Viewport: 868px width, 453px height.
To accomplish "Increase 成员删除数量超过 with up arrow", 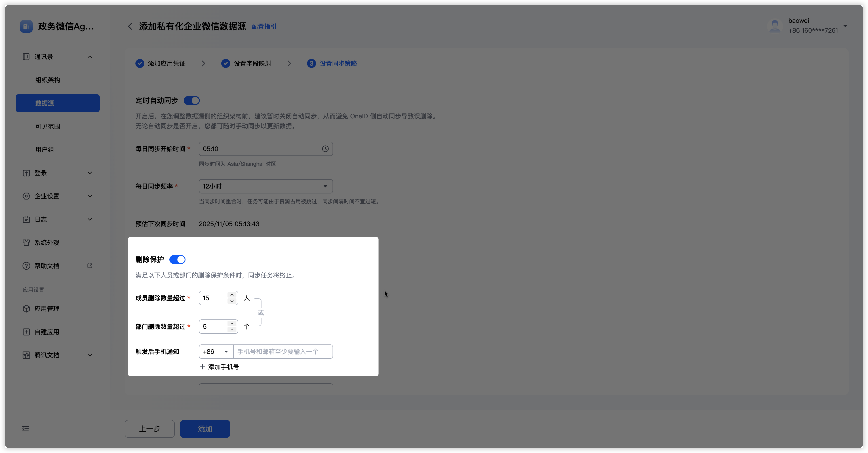I will coord(232,295).
